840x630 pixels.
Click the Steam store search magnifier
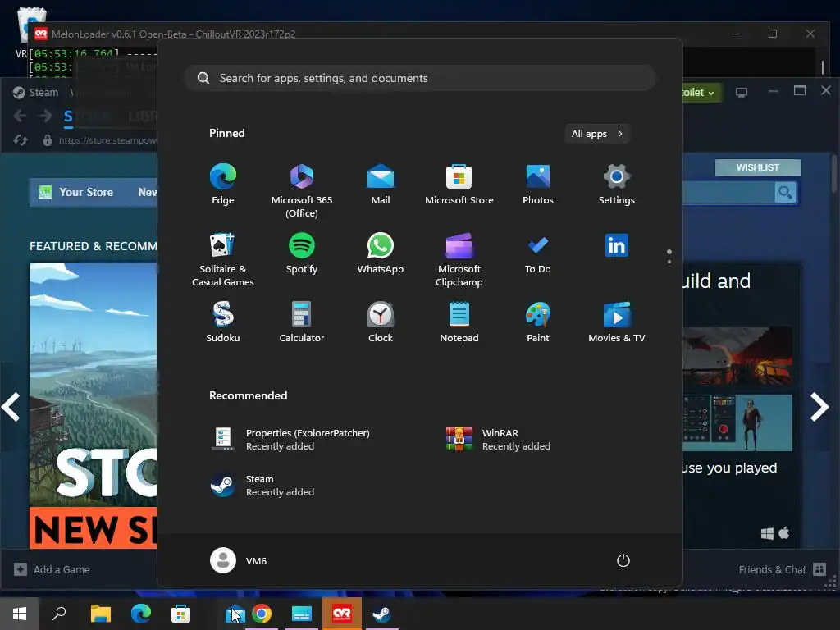coord(785,193)
